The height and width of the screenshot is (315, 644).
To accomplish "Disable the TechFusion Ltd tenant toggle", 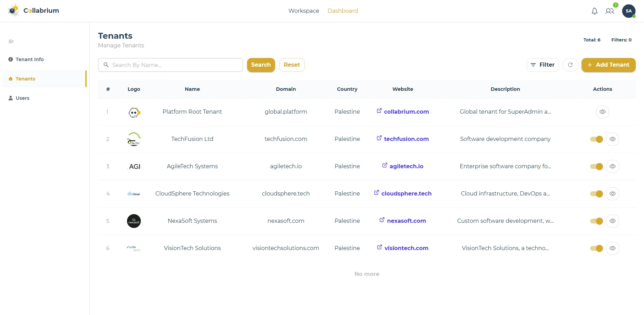I will 596,139.
